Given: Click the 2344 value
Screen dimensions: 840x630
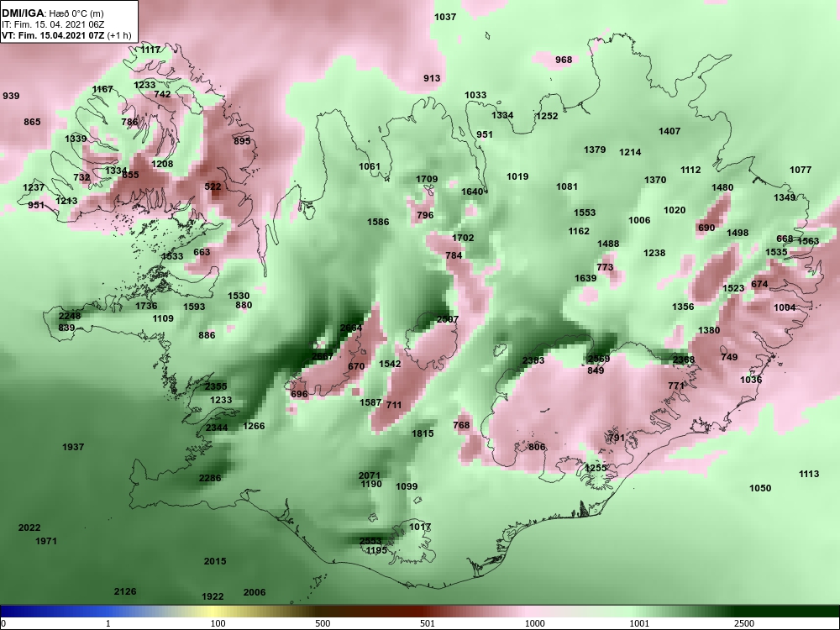Looking at the screenshot, I should [x=217, y=428].
